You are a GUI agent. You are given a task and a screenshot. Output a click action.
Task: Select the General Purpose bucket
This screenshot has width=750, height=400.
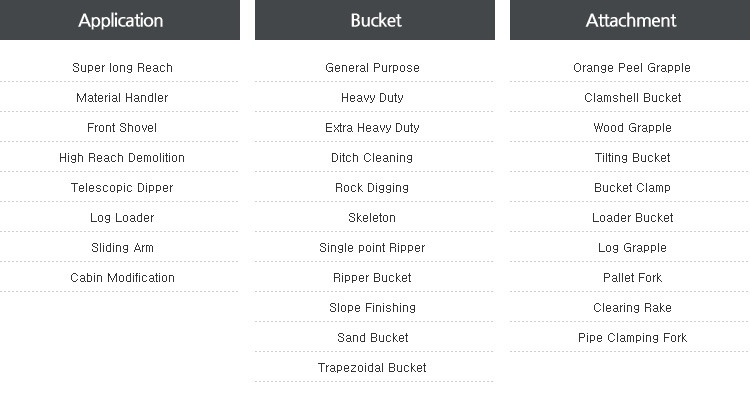372,67
